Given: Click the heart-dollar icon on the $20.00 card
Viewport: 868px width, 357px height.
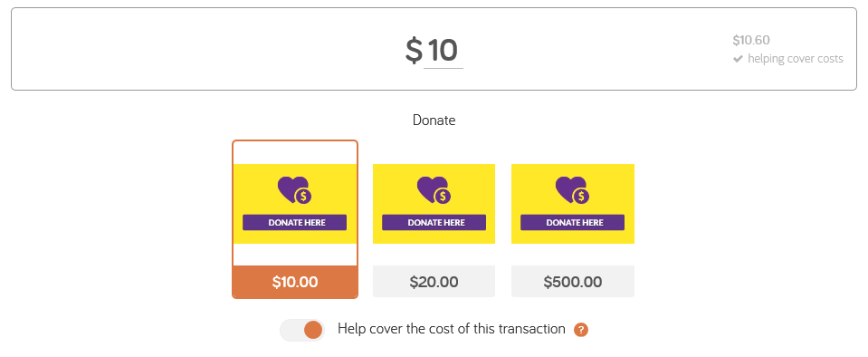Looking at the screenshot, I should tap(434, 189).
